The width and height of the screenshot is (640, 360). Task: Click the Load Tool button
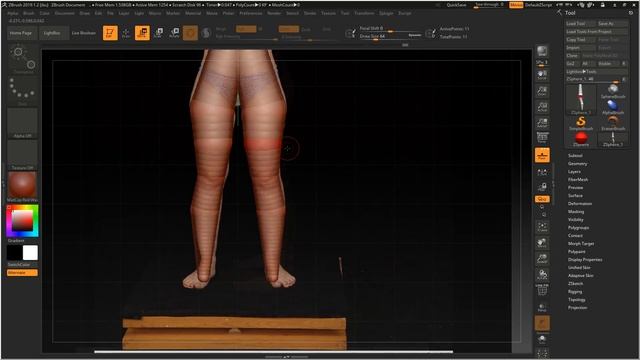[580, 24]
